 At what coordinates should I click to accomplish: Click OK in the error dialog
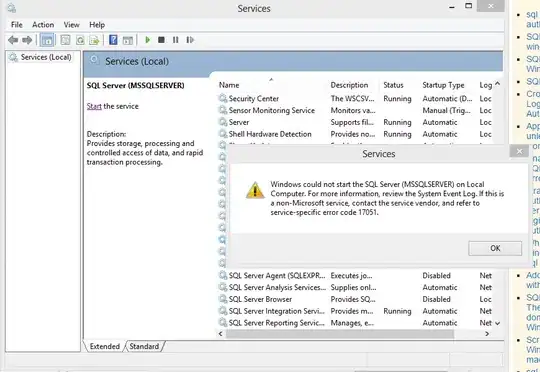[495, 248]
